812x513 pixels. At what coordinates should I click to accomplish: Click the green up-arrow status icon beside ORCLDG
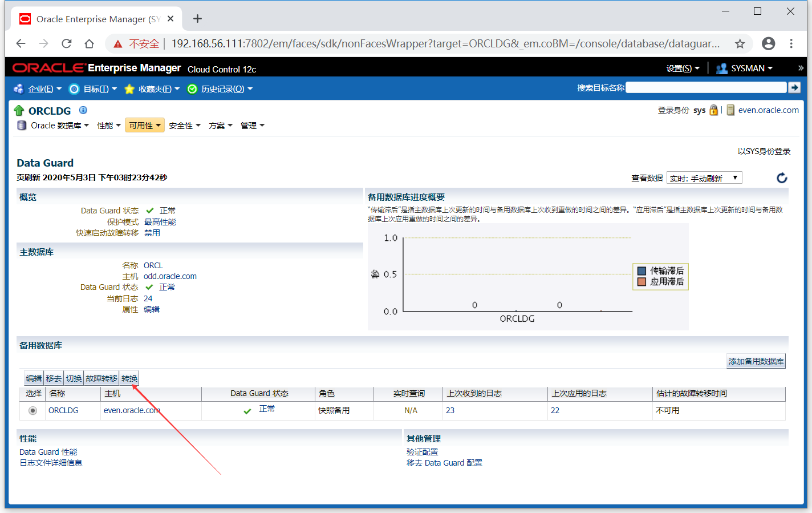(19, 111)
